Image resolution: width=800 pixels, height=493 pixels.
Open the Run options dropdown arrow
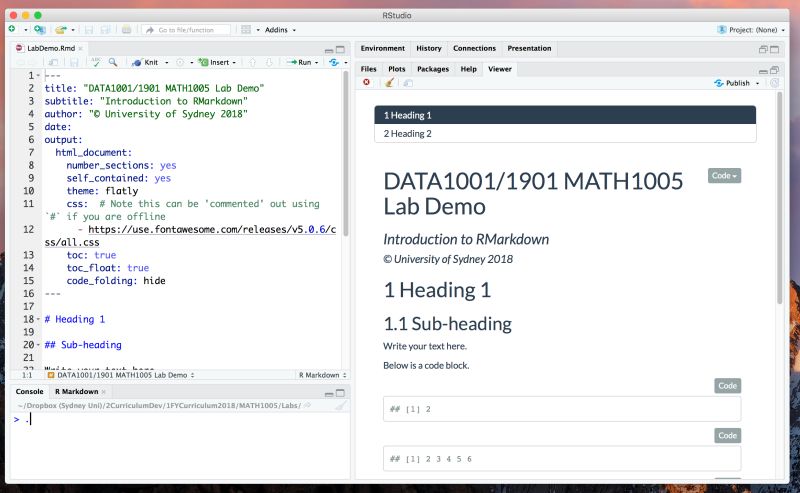(316, 63)
